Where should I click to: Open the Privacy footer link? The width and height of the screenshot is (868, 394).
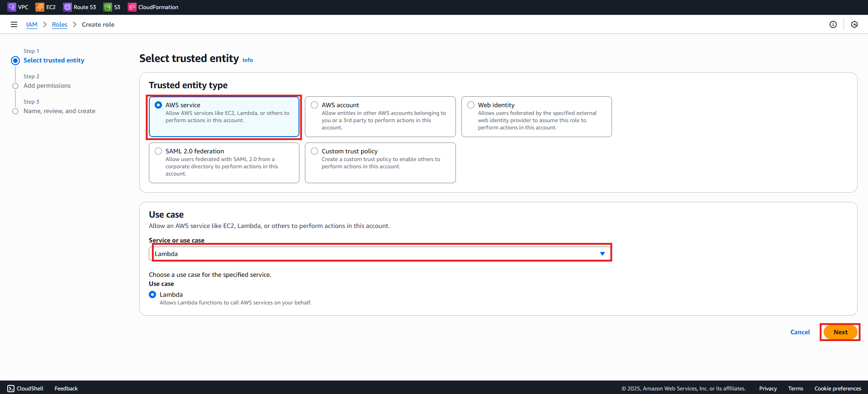pyautogui.click(x=768, y=389)
